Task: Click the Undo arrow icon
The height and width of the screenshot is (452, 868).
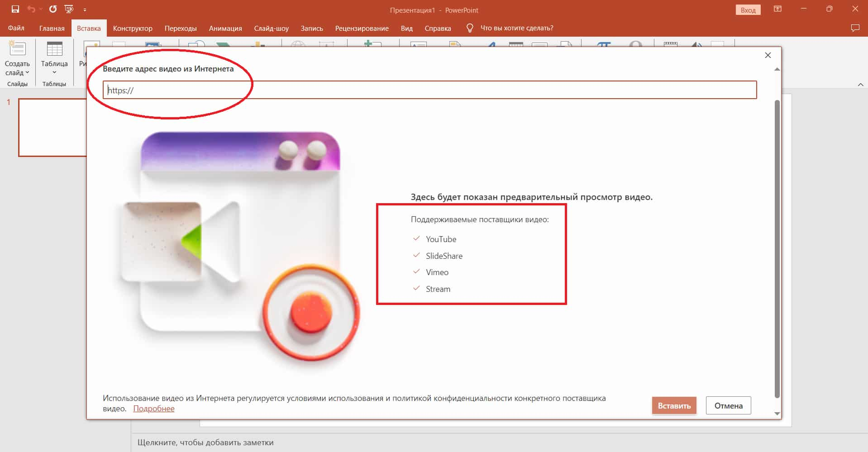Action: 31,9
